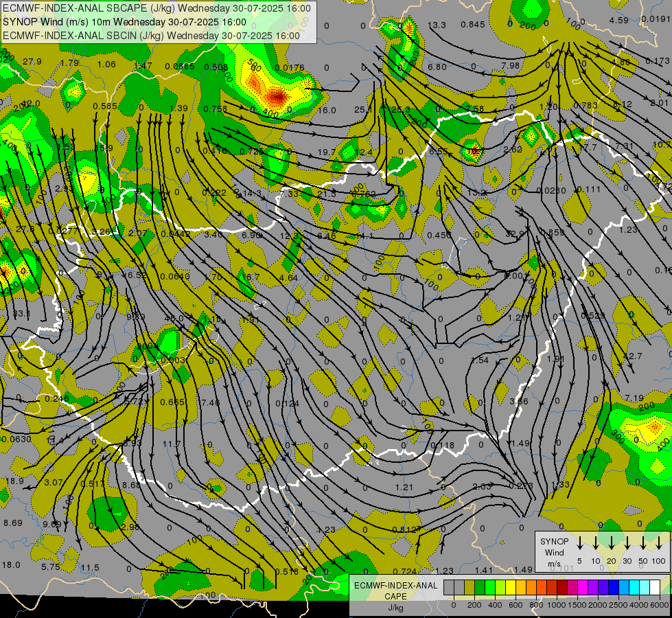Click the map value 3.07
This screenshot has width=672, height=618.
click(x=54, y=483)
